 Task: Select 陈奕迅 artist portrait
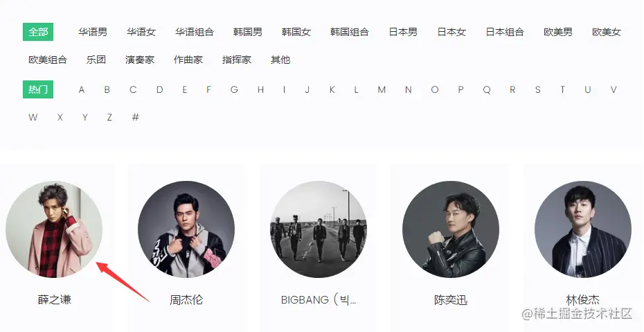coord(451,229)
